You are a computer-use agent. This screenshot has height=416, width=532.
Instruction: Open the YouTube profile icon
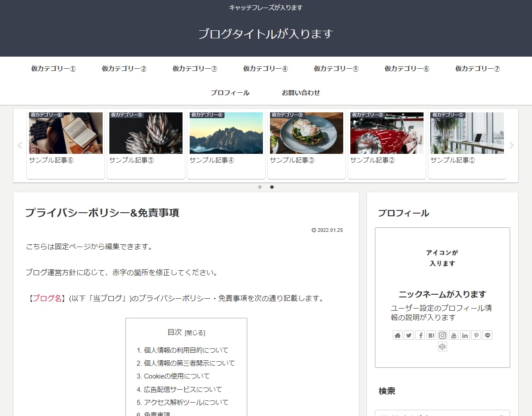click(x=453, y=335)
